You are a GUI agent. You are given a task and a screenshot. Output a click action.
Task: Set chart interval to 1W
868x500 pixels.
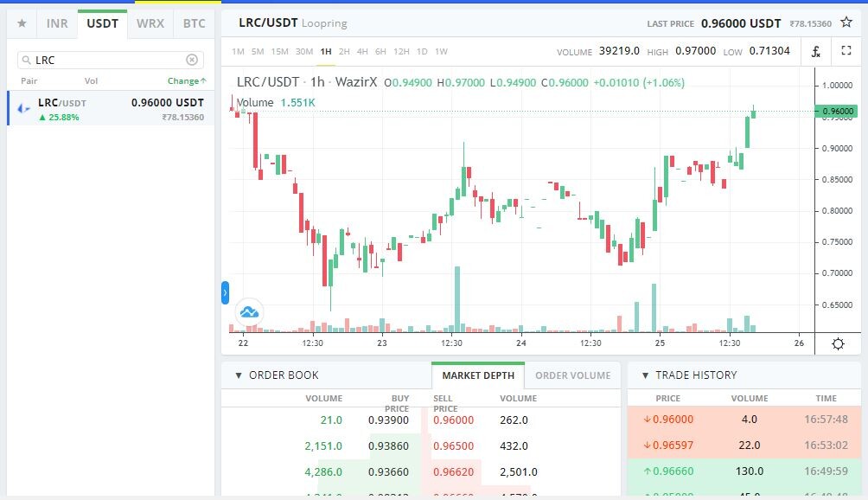pos(441,52)
